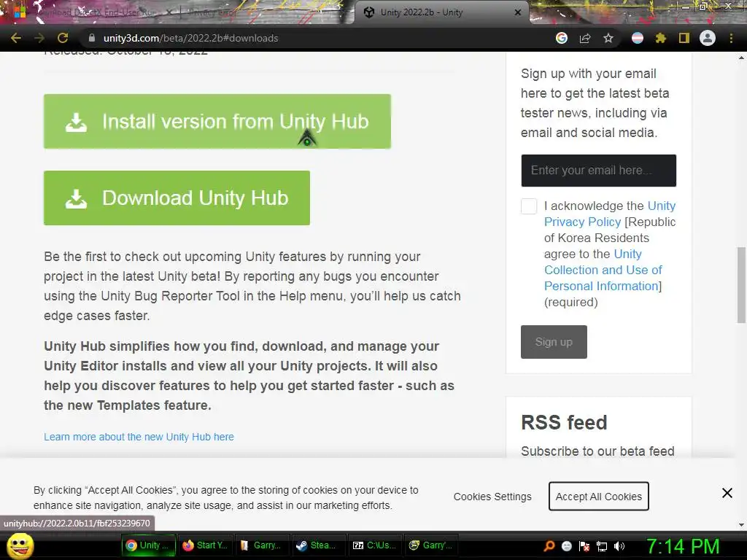
Task: Switch to the Steam taskbar button
Action: 318,545
